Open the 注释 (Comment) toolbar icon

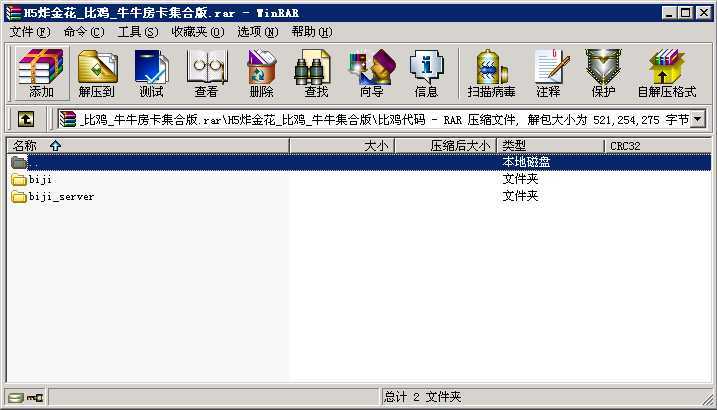tap(548, 73)
